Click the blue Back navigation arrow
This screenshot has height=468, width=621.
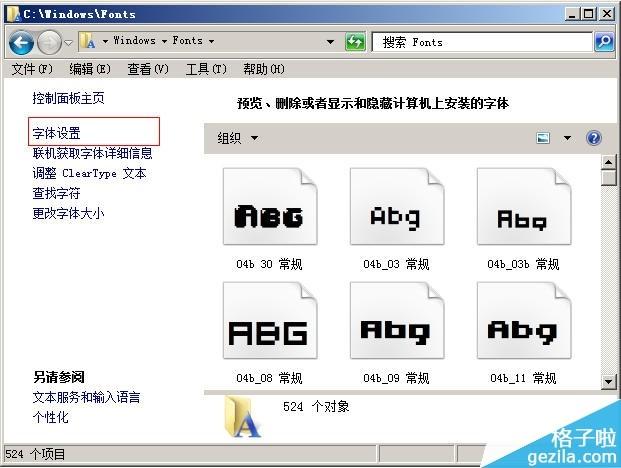click(x=21, y=42)
